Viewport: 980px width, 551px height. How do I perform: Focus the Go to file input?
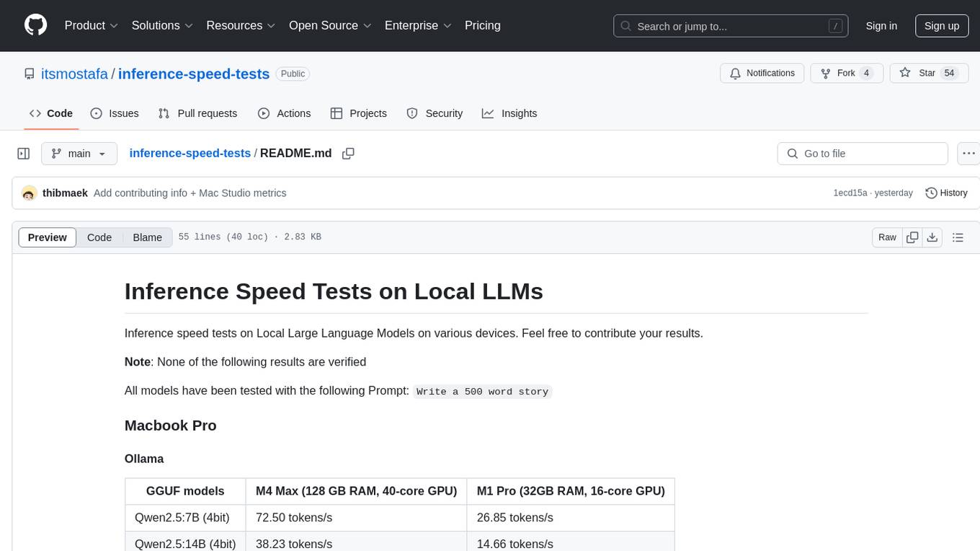click(x=863, y=154)
